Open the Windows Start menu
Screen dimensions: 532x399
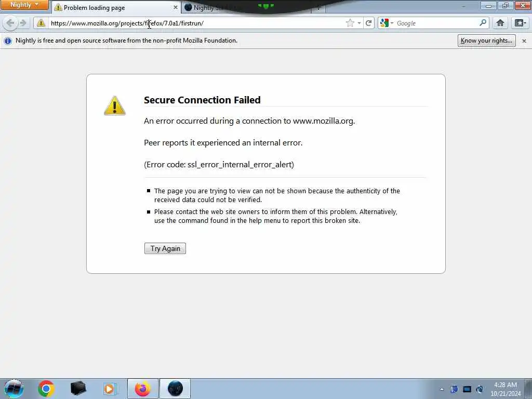[x=14, y=389]
